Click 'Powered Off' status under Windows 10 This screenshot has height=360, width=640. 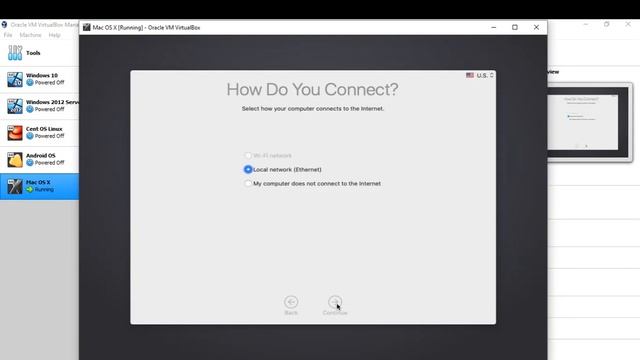point(49,82)
